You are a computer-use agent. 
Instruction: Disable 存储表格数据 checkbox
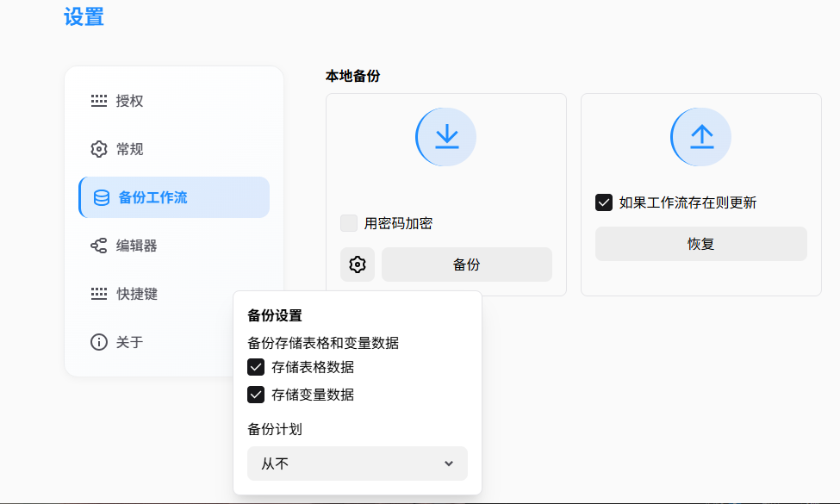tap(255, 367)
